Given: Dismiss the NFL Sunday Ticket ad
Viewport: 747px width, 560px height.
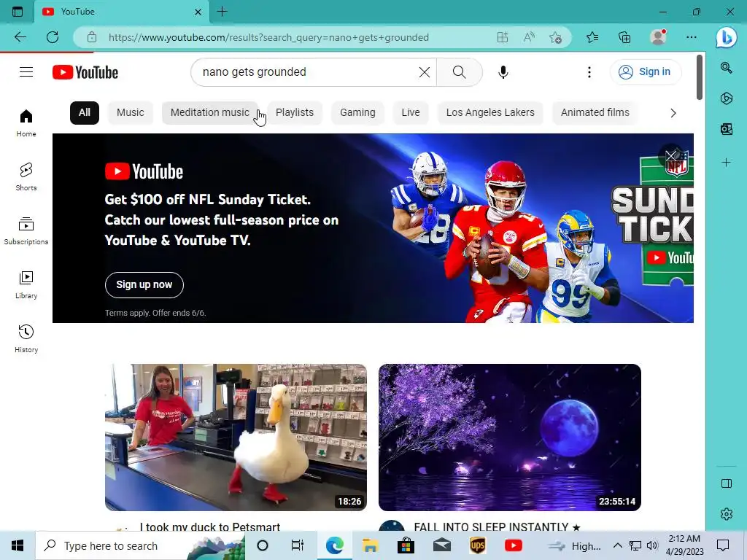Looking at the screenshot, I should coord(671,155).
